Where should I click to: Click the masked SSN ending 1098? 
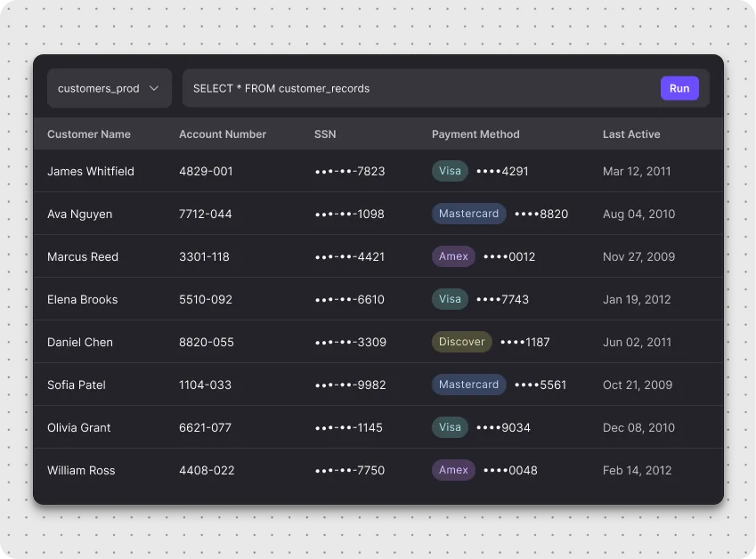pyautogui.click(x=350, y=214)
